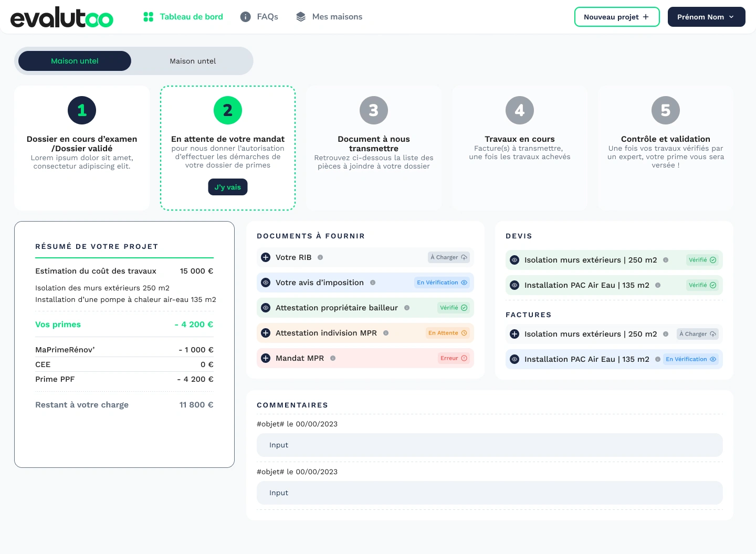Image resolution: width=756 pixels, height=554 pixels.
Task: Click info dot next to Mandat MPR
Action: (x=333, y=358)
